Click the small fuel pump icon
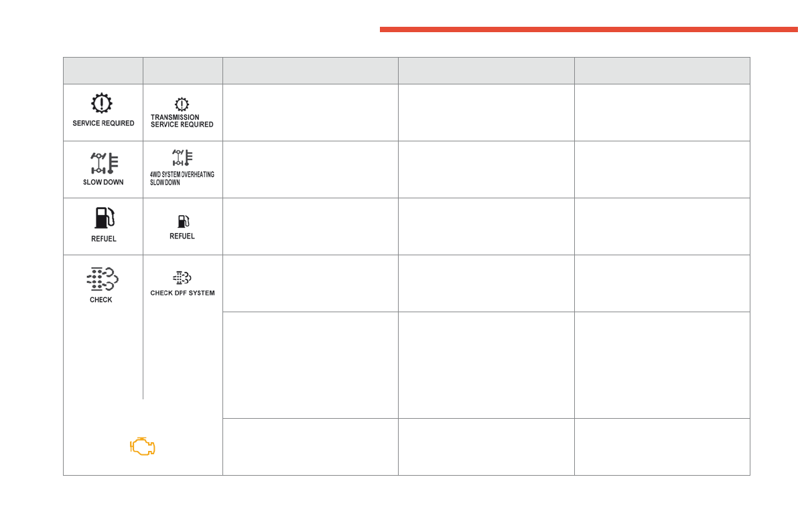The image size is (798, 532). [x=182, y=222]
